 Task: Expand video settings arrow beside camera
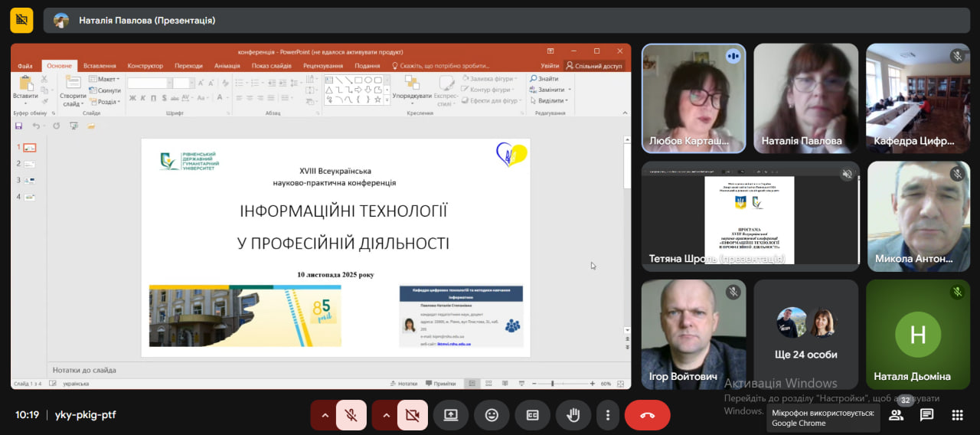coord(386,415)
